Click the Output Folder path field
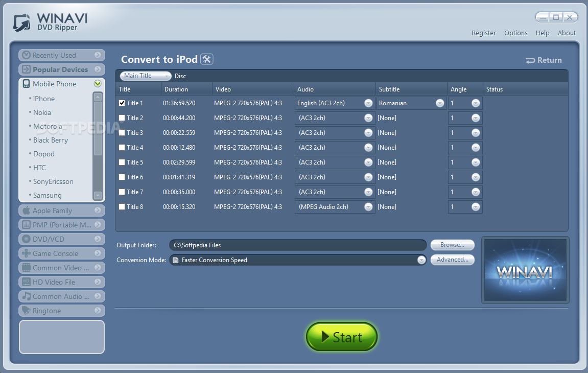Image resolution: width=588 pixels, height=373 pixels. [x=298, y=245]
